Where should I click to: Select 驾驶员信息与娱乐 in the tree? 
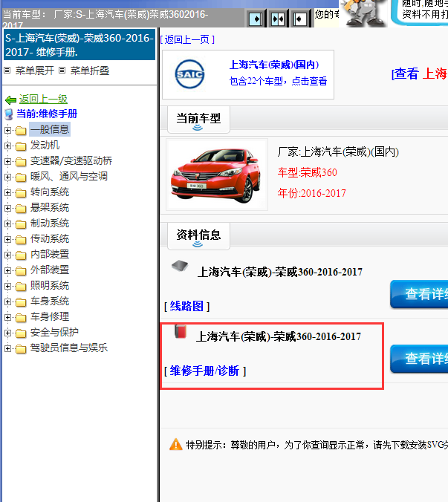tap(69, 348)
